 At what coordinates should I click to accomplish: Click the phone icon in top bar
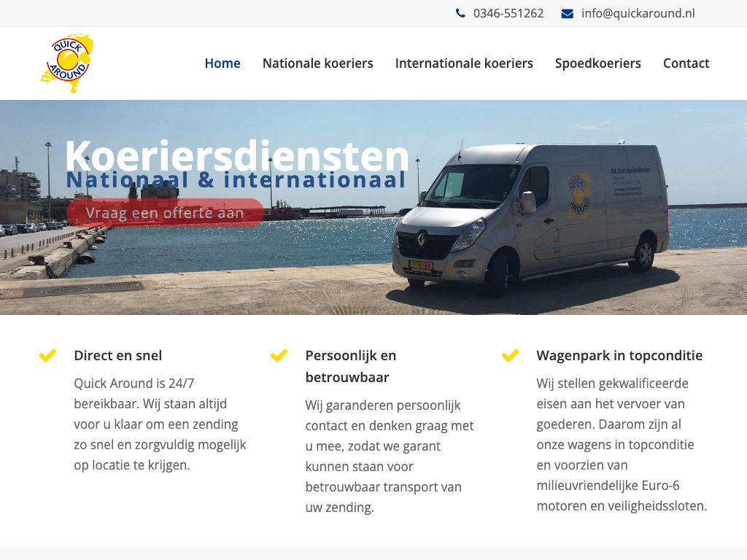pos(460,13)
